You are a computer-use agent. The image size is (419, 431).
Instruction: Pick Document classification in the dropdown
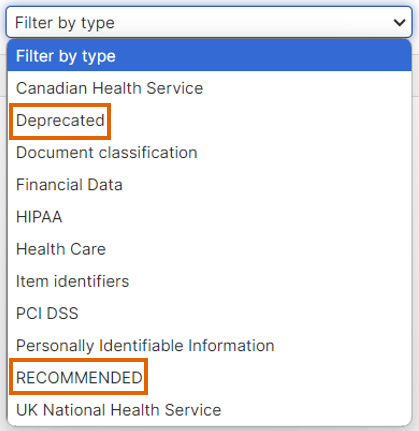[x=209, y=153]
